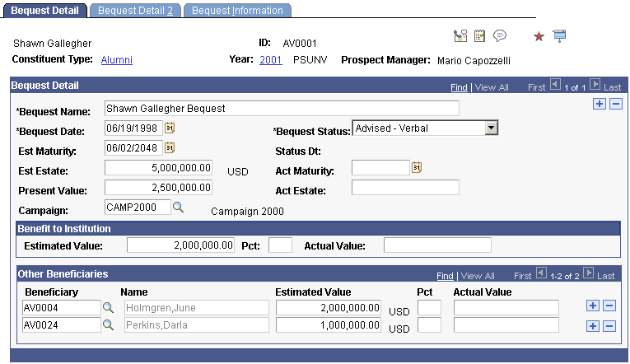Click the Bequest Date field
Image resolution: width=630 pixels, height=364 pixels.
coord(133,128)
